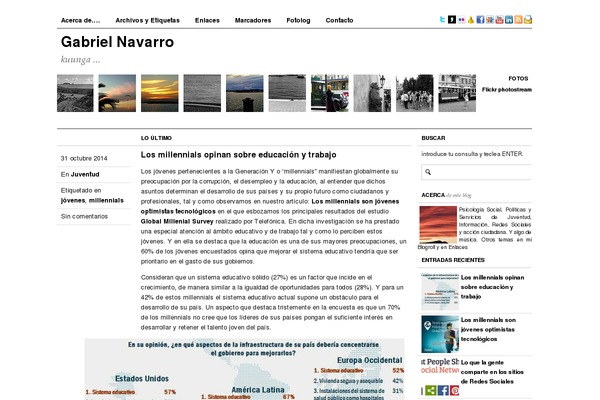This screenshot has height=400, width=600.
Task: Open Archivos y Etiquetas menu item
Action: coord(147,20)
